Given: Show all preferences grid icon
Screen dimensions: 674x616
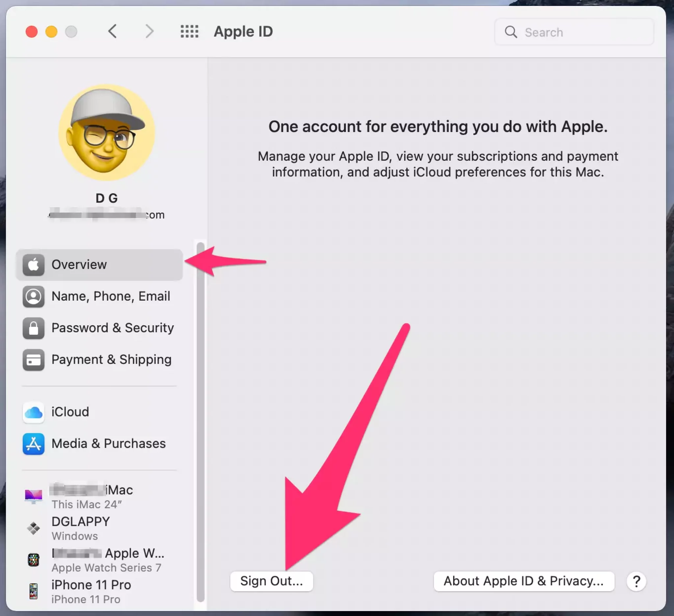Looking at the screenshot, I should (x=190, y=31).
